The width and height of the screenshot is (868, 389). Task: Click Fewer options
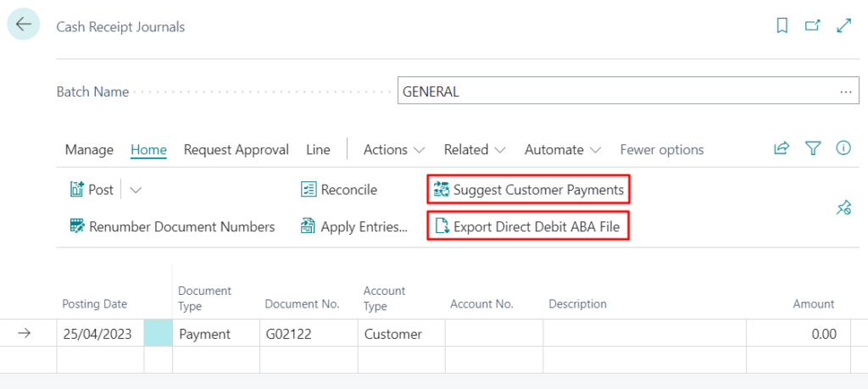click(662, 149)
